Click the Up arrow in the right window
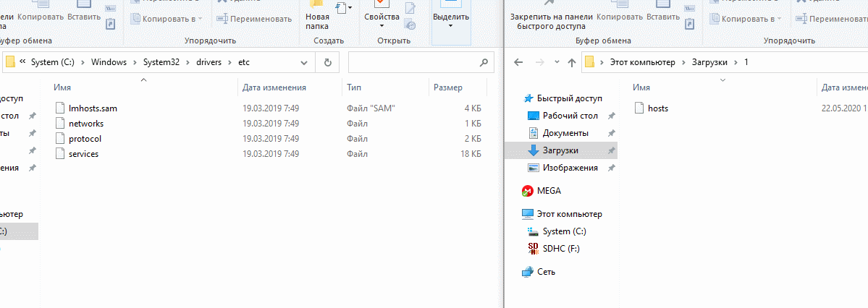The width and height of the screenshot is (868, 308). pyautogui.click(x=572, y=62)
